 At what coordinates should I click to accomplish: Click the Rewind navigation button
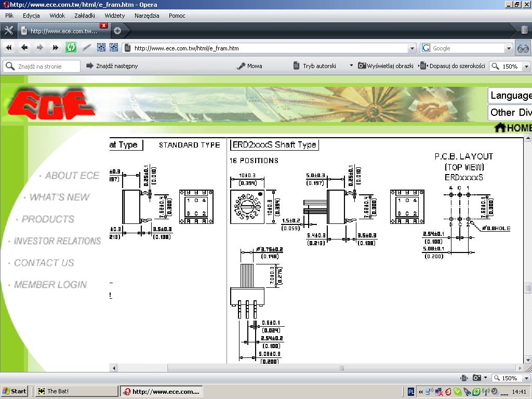[9, 48]
